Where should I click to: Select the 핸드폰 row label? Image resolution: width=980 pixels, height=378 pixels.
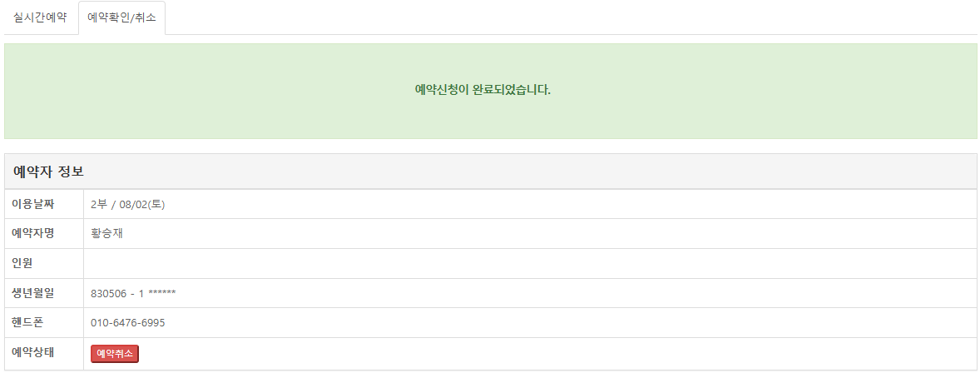tap(28, 322)
